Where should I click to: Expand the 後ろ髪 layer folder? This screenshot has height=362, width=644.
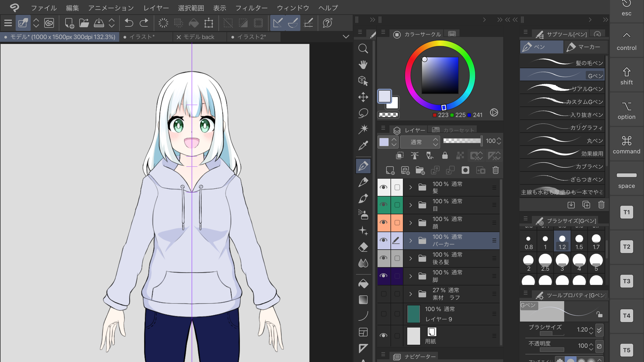[410, 258]
